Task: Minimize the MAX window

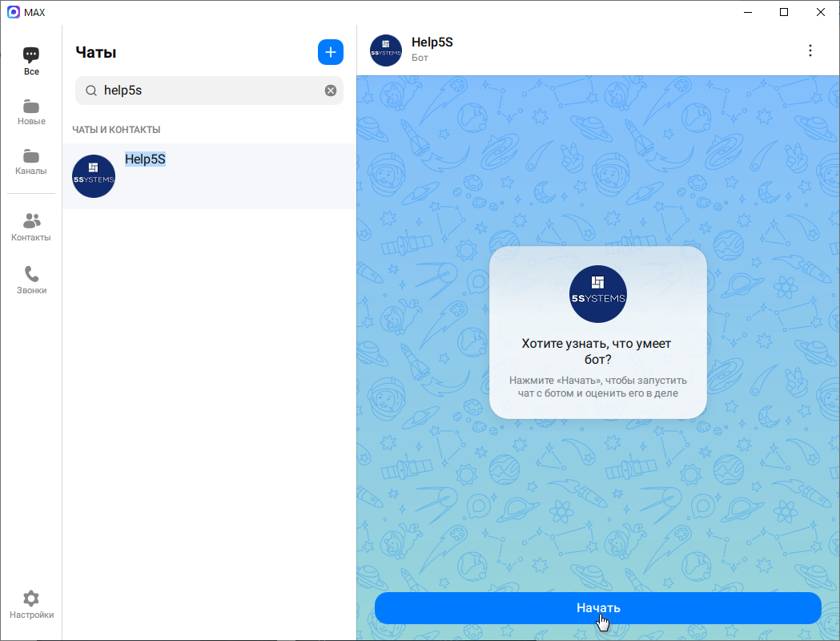Action: (x=748, y=12)
